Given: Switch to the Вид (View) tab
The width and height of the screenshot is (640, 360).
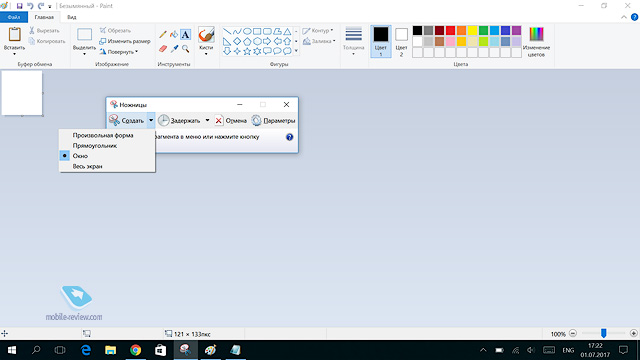Looking at the screenshot, I should (x=72, y=17).
